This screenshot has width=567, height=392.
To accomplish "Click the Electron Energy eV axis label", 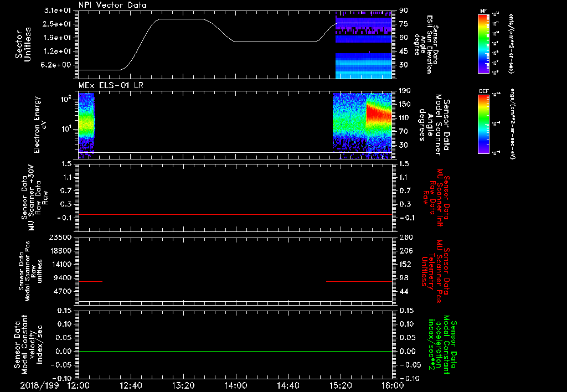I will coord(40,125).
